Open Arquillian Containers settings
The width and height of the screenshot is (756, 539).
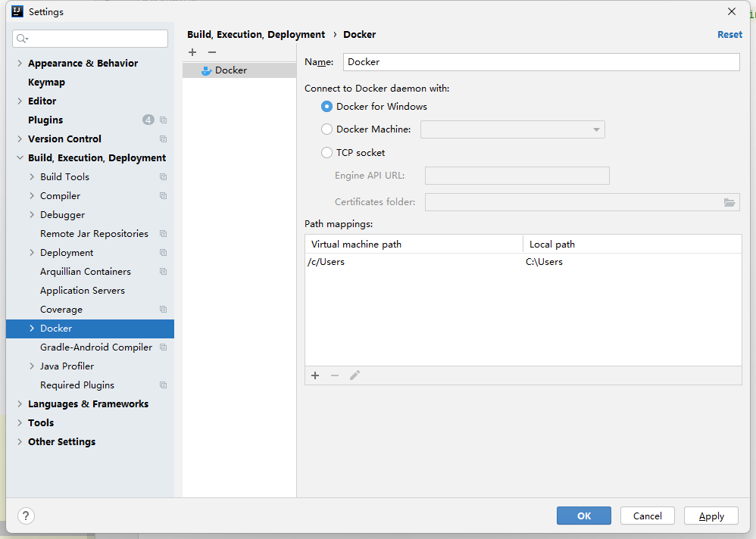point(86,272)
